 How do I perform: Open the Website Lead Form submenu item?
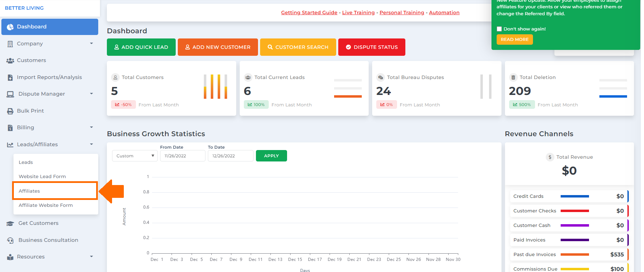tap(42, 176)
